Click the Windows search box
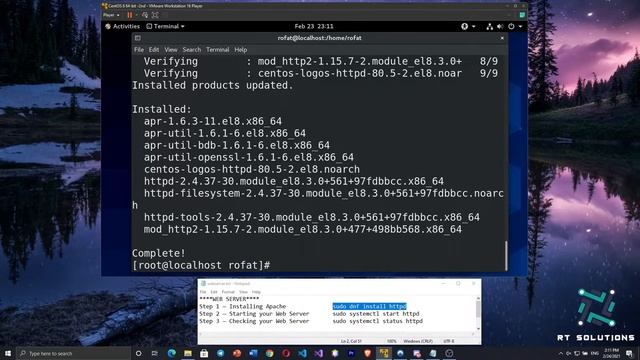 pyautogui.click(x=73, y=353)
